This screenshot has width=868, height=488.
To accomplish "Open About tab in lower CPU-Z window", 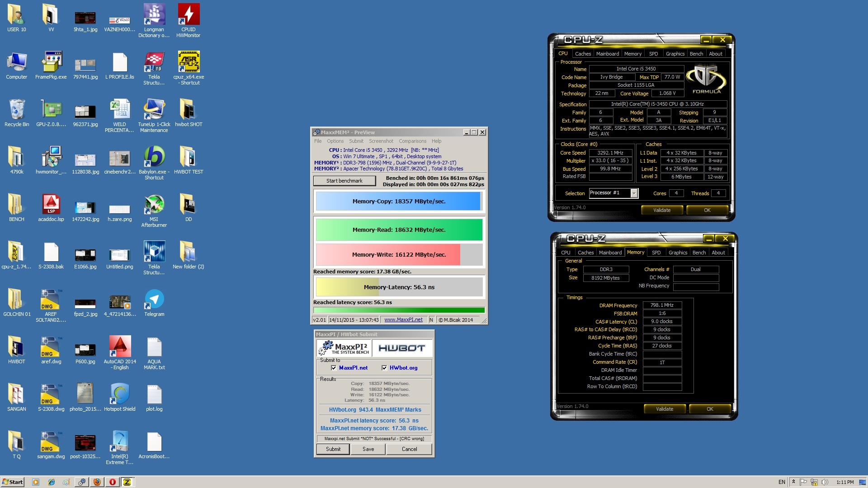I will coord(718,253).
